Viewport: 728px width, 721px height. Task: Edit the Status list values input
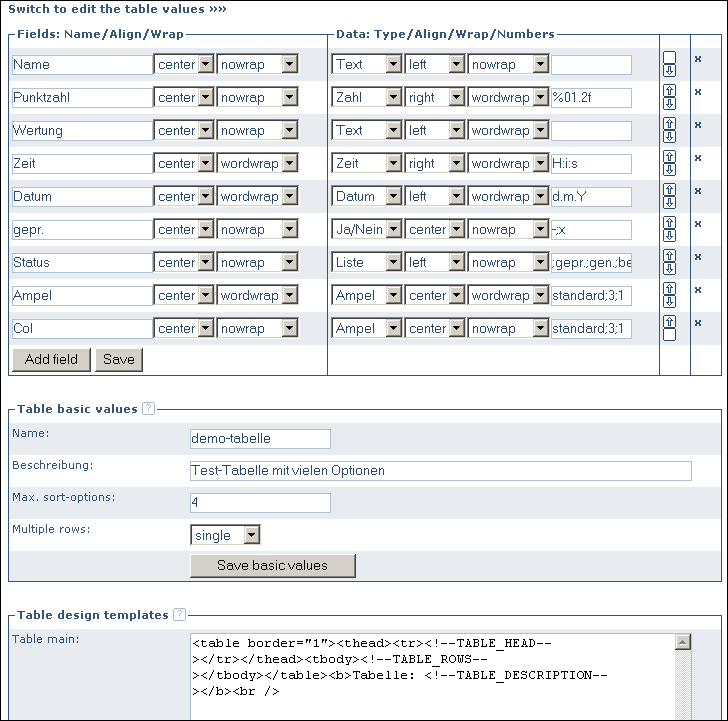pyautogui.click(x=591, y=262)
